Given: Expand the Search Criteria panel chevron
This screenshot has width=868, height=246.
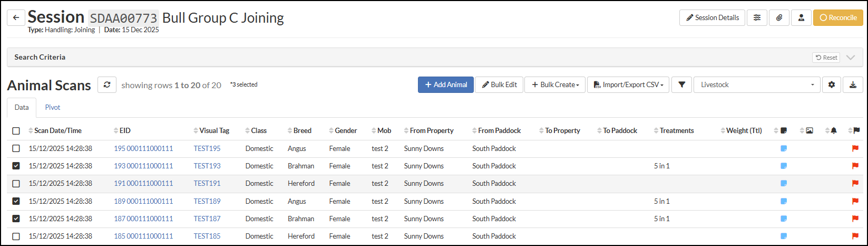Looking at the screenshot, I should [850, 58].
